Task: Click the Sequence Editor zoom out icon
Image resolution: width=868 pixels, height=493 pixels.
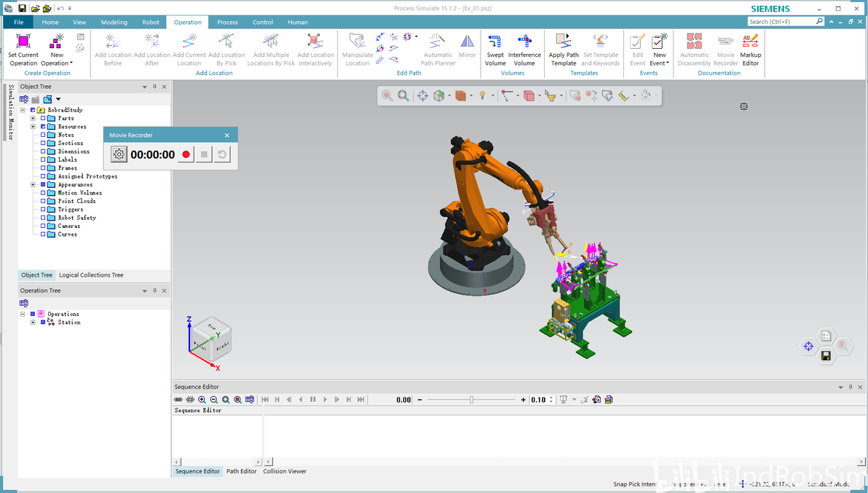Action: click(213, 400)
